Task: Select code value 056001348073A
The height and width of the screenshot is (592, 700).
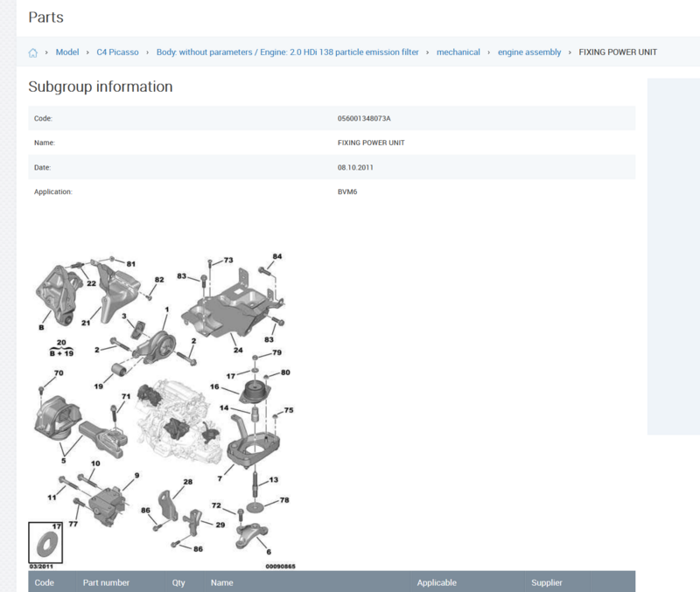Action: click(364, 118)
